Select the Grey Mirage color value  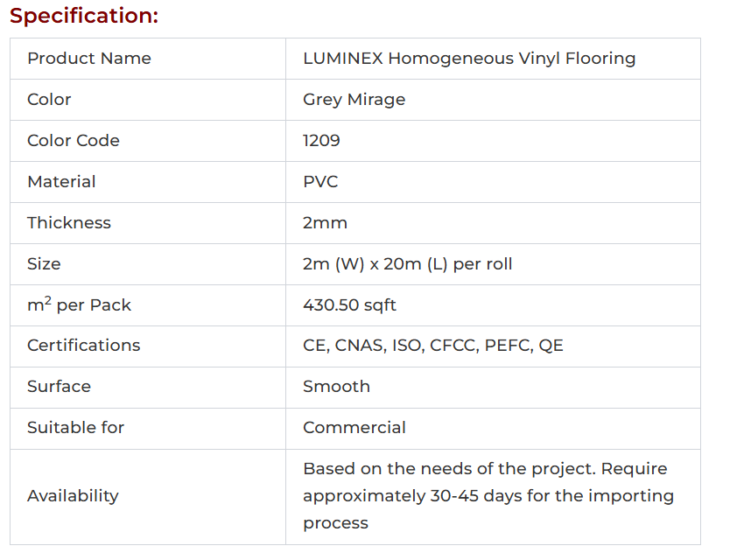click(x=354, y=100)
